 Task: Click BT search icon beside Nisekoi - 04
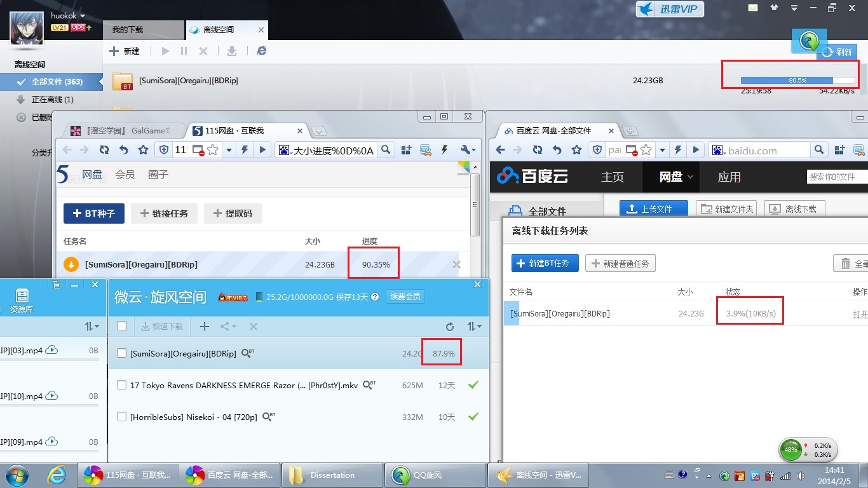click(268, 416)
